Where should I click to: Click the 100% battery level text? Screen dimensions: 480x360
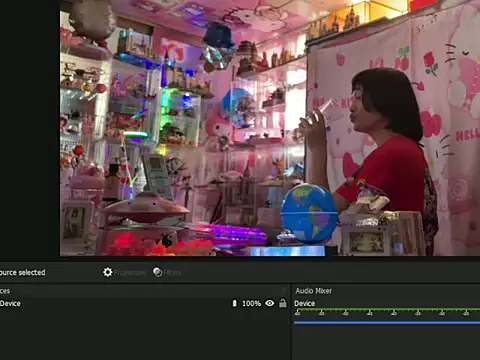point(251,303)
